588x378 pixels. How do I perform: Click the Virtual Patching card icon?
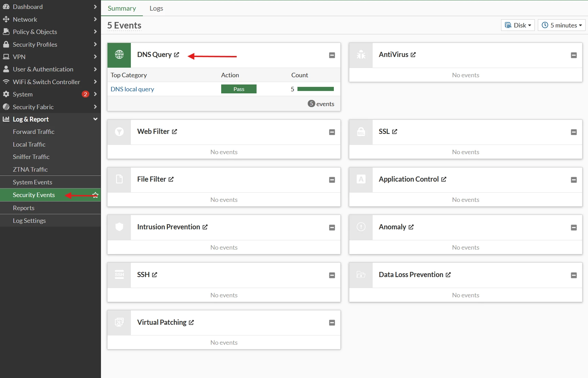point(119,322)
